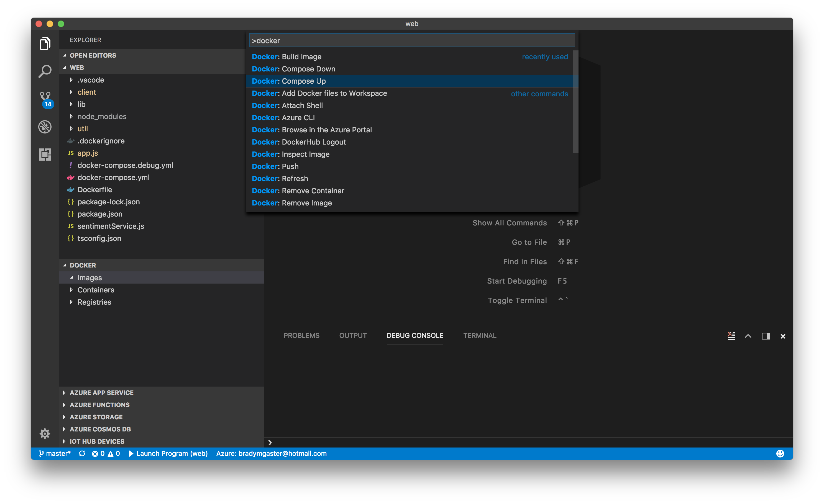Open the Debug view icon
The height and width of the screenshot is (504, 824).
[x=45, y=127]
